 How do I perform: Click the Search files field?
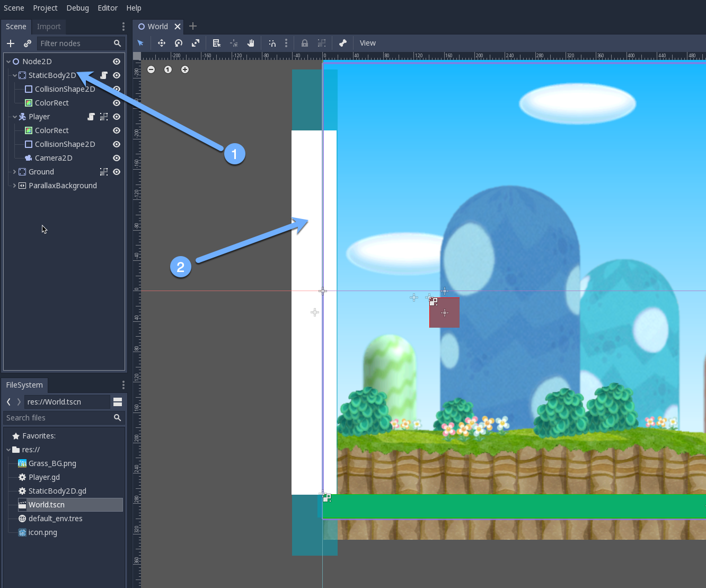point(64,418)
